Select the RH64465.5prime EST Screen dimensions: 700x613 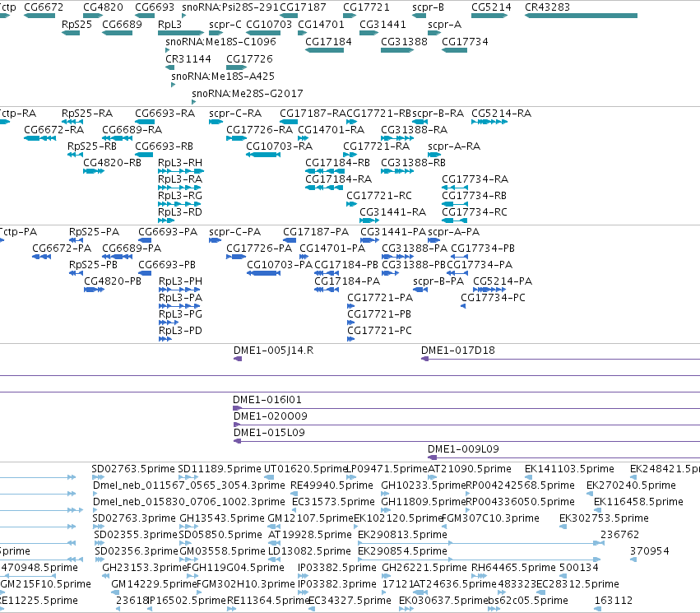[x=479, y=577]
